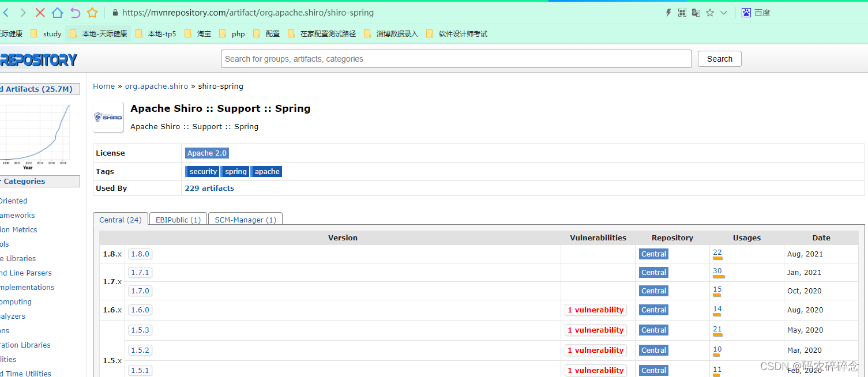This screenshot has height=377, width=868.
Task: Click the lock icon in address bar
Action: [115, 13]
